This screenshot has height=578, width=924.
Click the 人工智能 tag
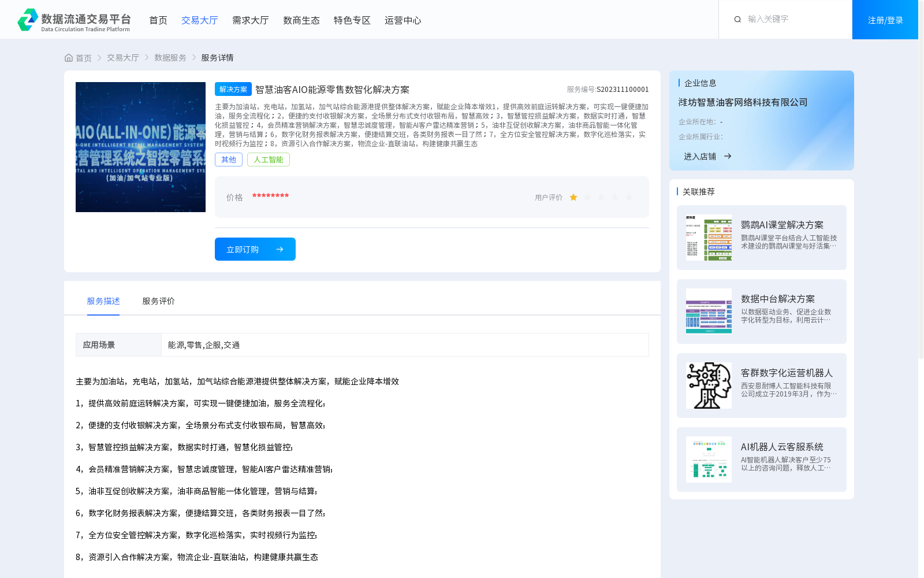point(269,160)
